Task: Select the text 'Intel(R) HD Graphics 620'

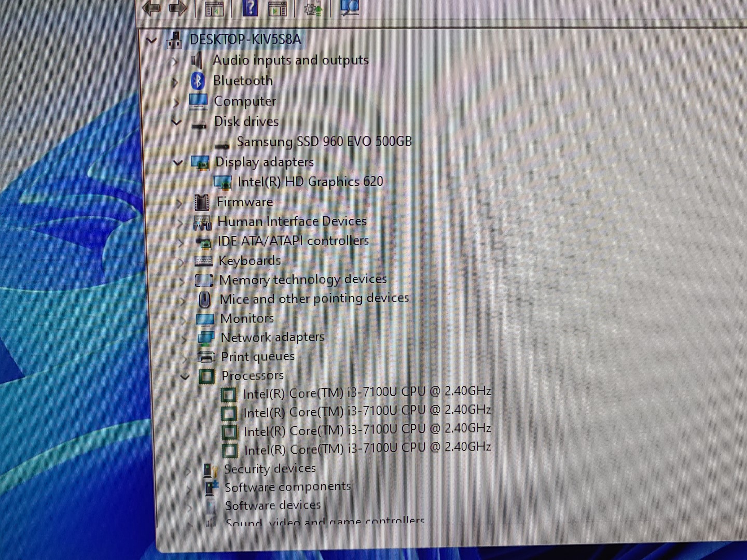Action: (310, 182)
